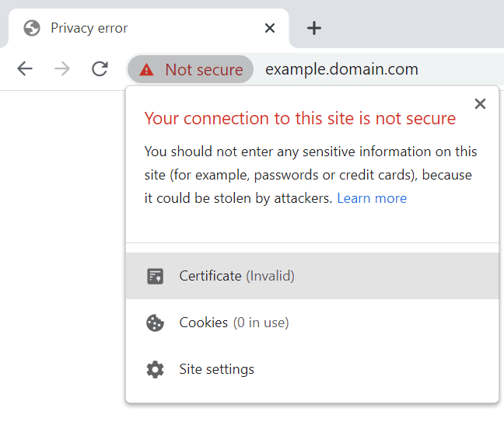The width and height of the screenshot is (504, 422).
Task: Click the Not secure label text
Action: click(204, 70)
